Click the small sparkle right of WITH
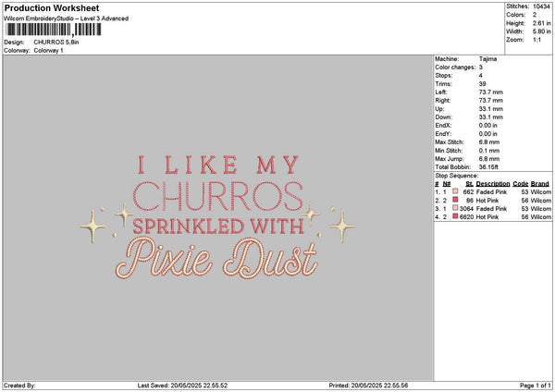555x392 pixels. (310, 214)
